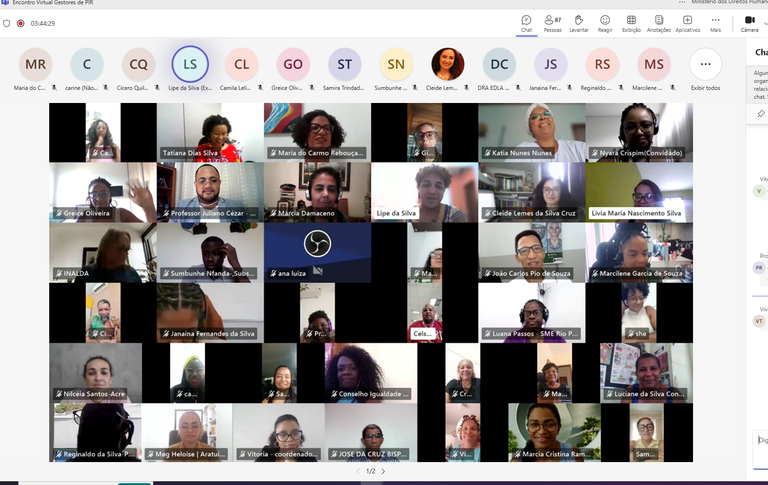
Task: Select the GO Greice avatar
Action: coord(293,64)
